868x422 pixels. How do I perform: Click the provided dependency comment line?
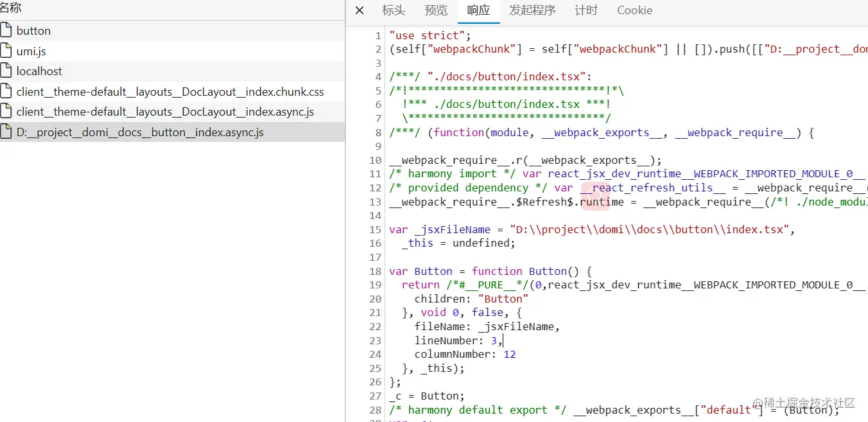click(x=629, y=188)
